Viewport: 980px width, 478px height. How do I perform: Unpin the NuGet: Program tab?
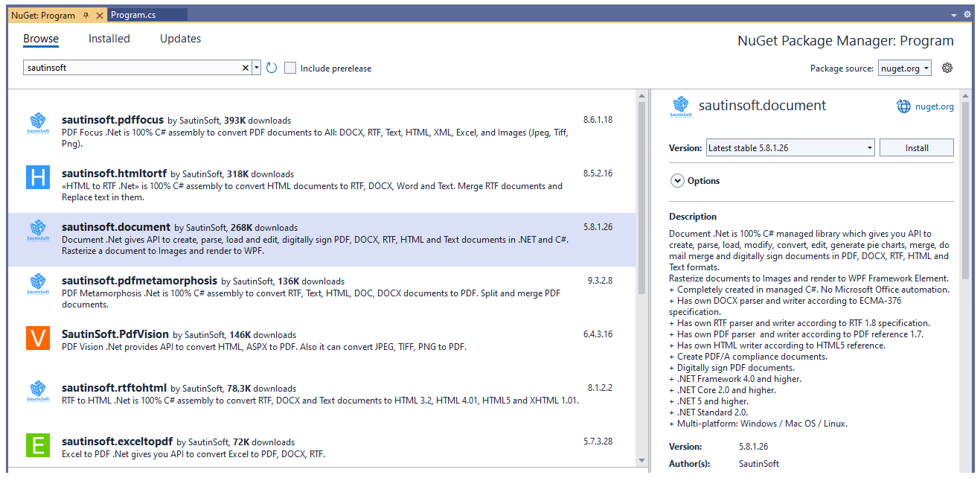(84, 13)
